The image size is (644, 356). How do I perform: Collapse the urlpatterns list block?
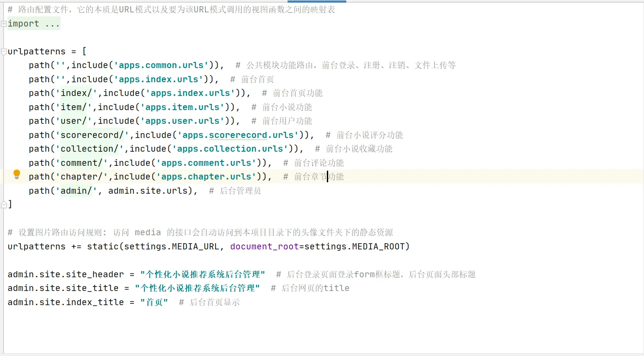tap(4, 51)
